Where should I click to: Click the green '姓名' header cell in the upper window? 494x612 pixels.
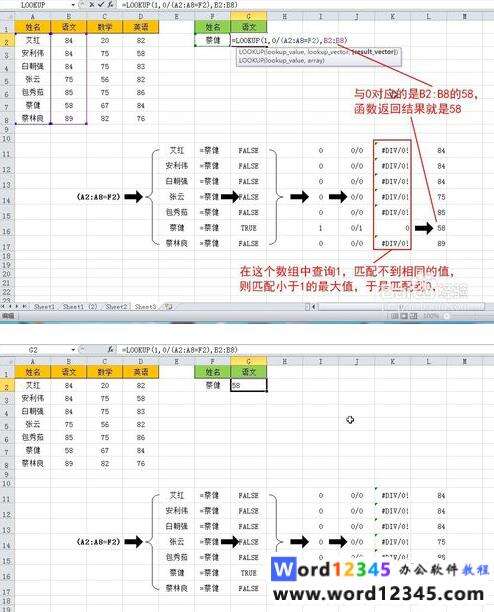[x=213, y=27]
